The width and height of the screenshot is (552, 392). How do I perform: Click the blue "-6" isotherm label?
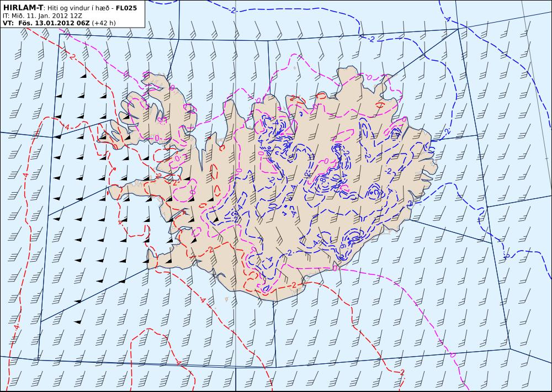(x=343, y=246)
